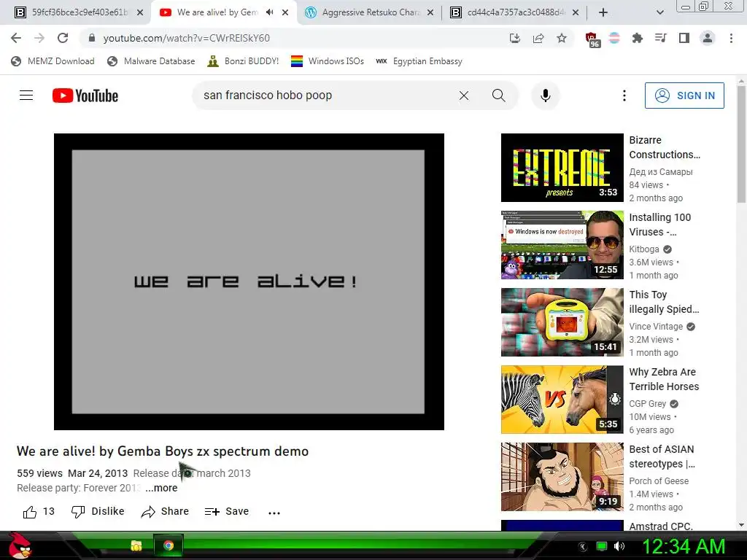Share the video
Screen dimensions: 747x560
point(165,511)
